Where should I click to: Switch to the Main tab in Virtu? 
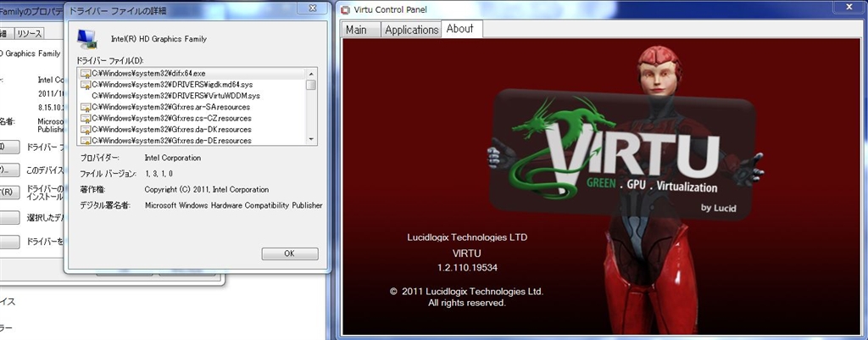click(360, 30)
